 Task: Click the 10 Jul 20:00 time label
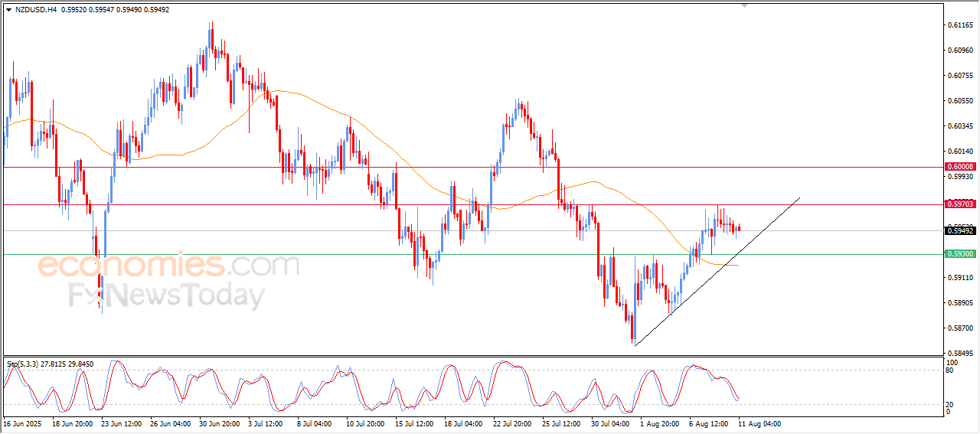tap(366, 423)
